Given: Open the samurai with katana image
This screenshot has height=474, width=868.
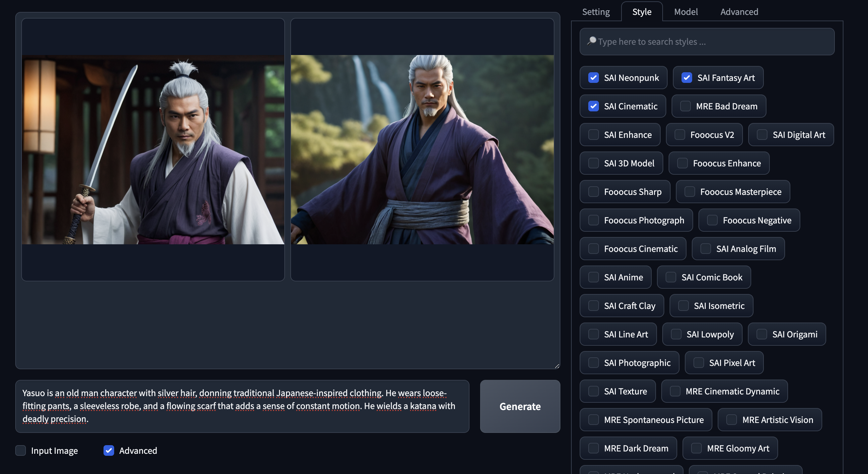Looking at the screenshot, I should [x=153, y=149].
